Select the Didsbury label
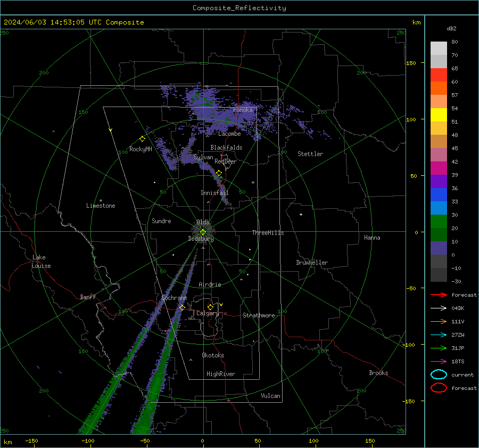Image resolution: width=479 pixels, height=448 pixels. click(x=201, y=239)
